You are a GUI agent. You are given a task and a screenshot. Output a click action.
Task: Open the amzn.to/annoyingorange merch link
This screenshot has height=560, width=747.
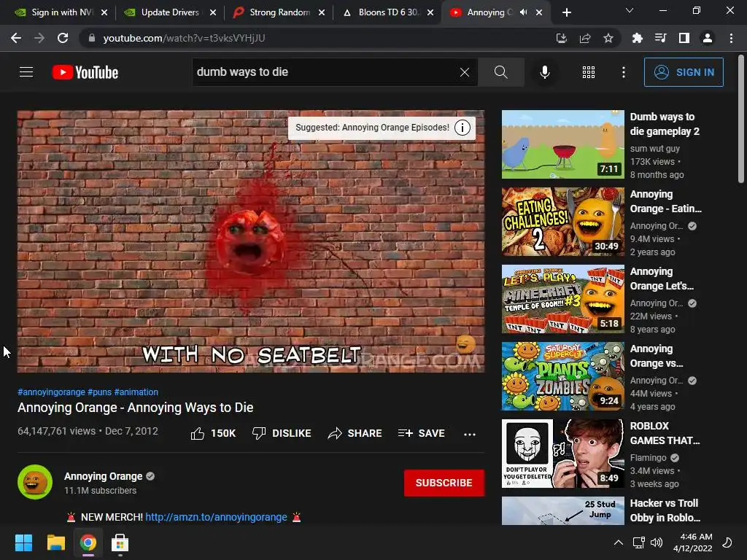216,517
